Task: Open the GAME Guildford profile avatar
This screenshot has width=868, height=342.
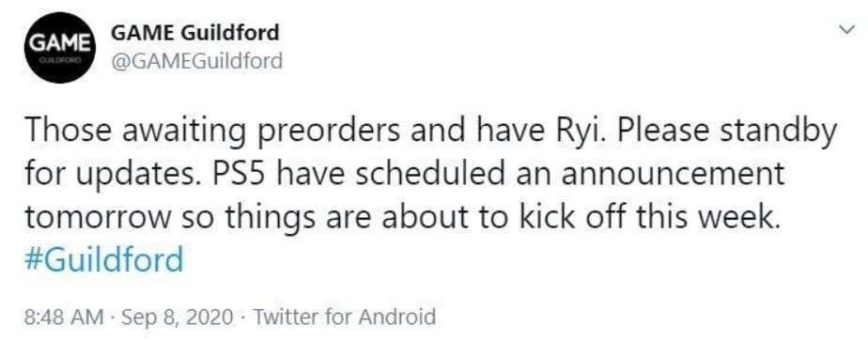Action: [57, 48]
